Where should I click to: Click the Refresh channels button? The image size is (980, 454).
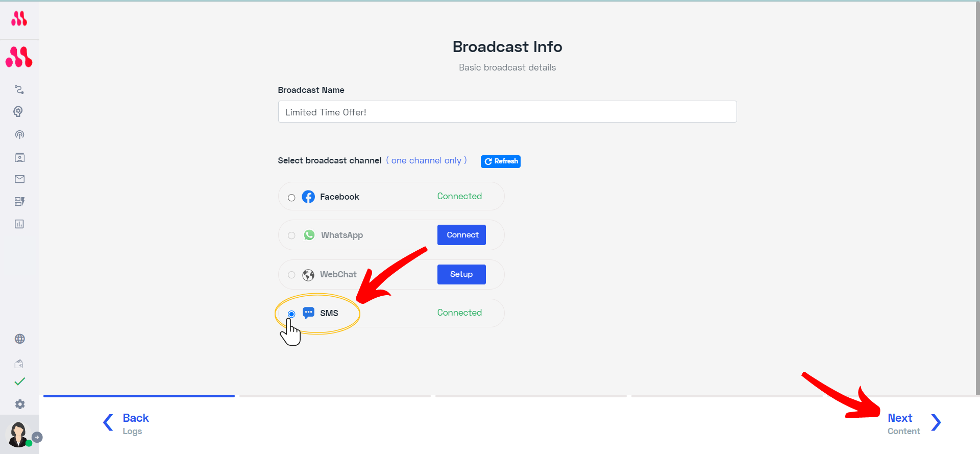(501, 161)
